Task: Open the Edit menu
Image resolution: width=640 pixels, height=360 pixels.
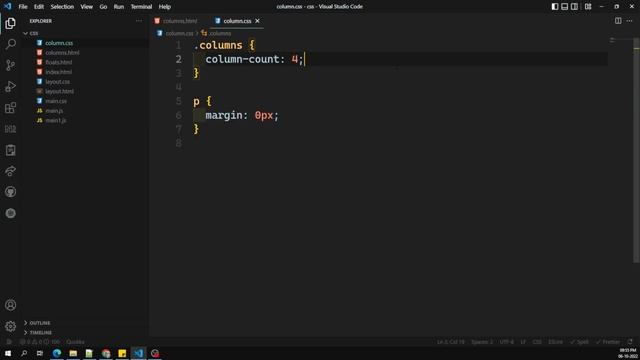Action: tap(39, 7)
